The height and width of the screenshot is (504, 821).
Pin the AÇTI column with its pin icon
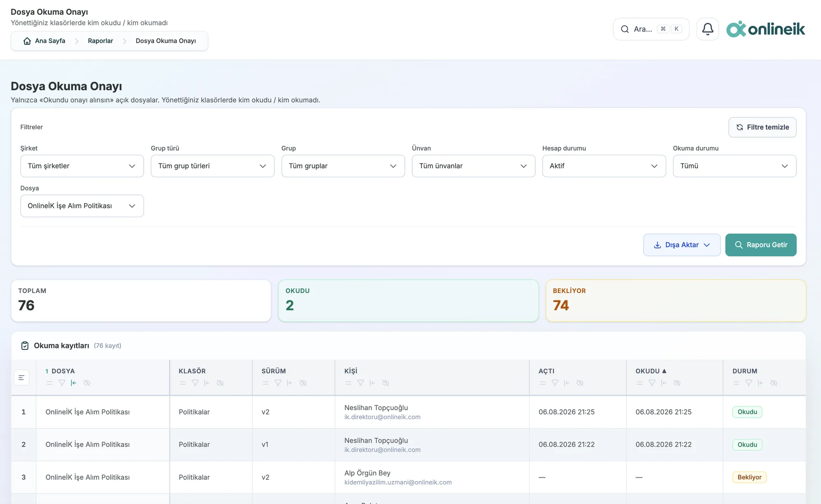567,383
